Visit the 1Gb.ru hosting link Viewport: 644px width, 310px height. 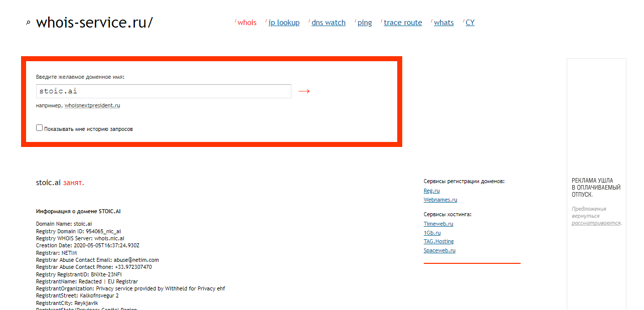tap(432, 233)
